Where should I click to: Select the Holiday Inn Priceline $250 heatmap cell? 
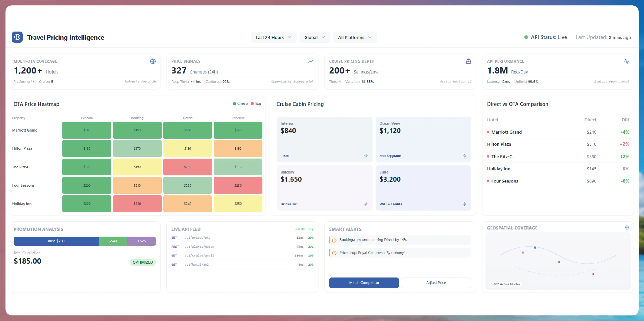coord(238,204)
